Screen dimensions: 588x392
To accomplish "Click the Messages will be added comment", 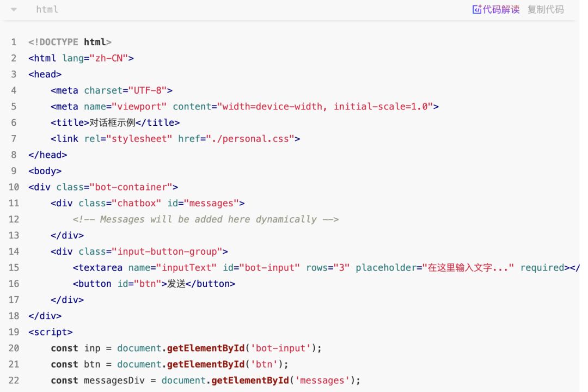I will coord(206,219).
